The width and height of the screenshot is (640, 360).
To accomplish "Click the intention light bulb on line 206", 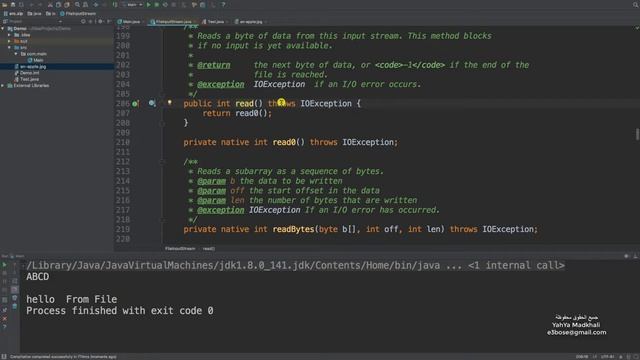I will [169, 103].
